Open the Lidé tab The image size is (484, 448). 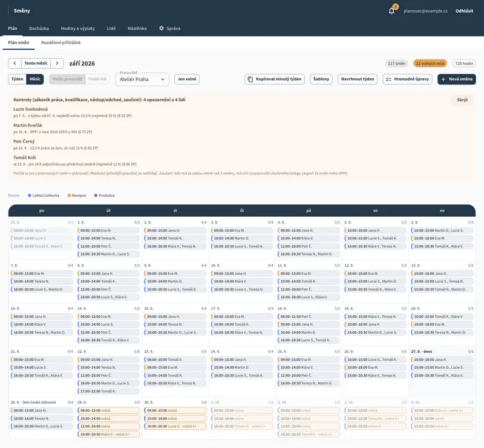pos(111,28)
